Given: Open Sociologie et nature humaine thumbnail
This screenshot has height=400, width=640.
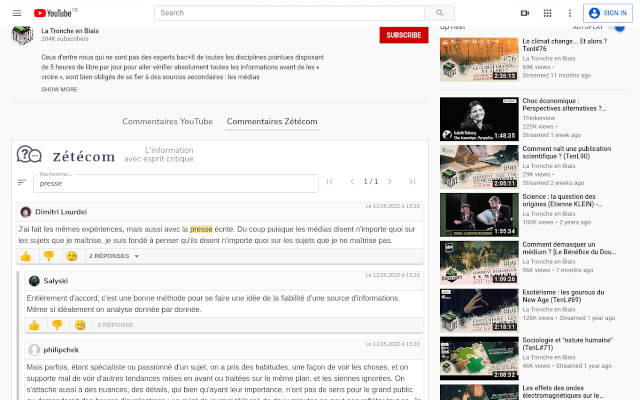Looking at the screenshot, I should point(479,358).
